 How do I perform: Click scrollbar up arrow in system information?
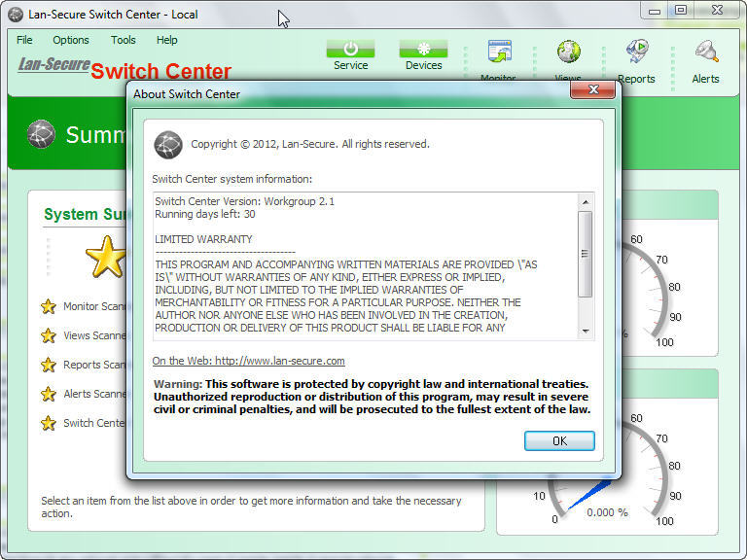(586, 202)
